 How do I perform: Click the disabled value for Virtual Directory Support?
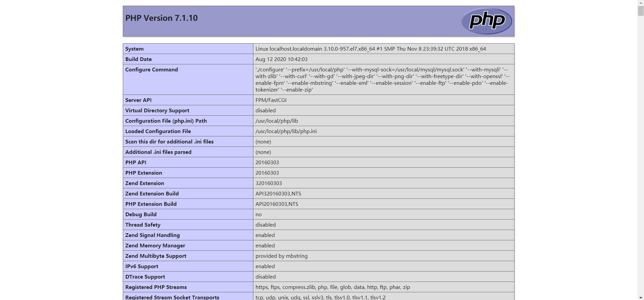coord(265,111)
